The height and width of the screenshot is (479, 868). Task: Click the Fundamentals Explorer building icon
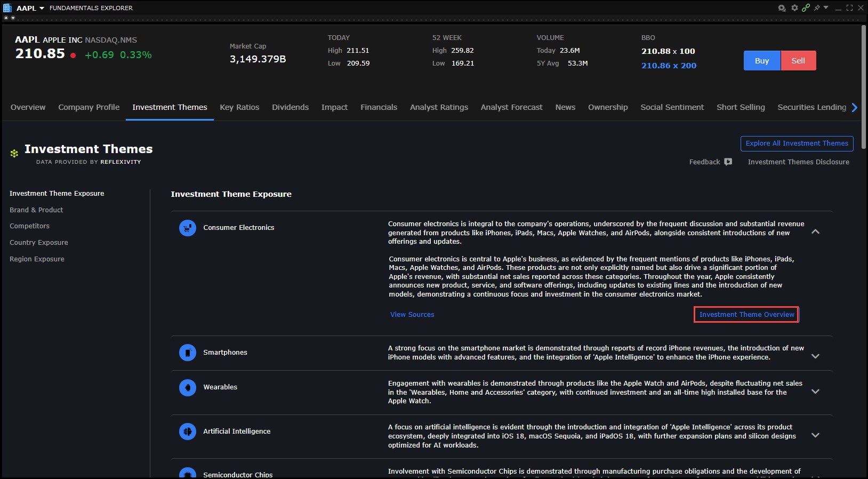7,8
